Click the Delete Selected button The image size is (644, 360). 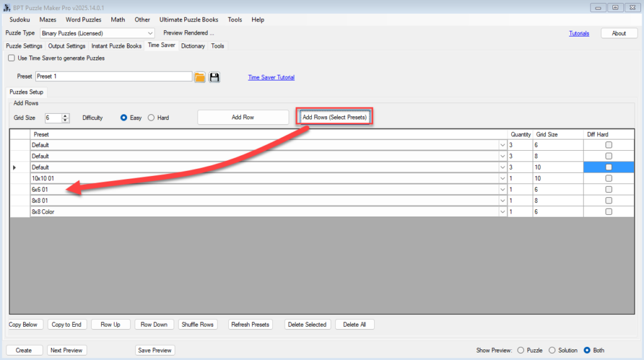(x=307, y=324)
